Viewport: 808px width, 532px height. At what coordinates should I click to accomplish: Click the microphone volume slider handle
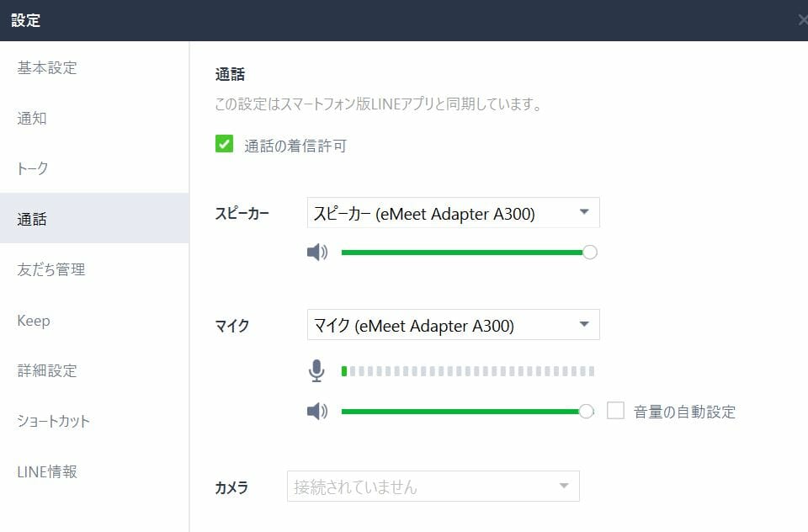(587, 412)
